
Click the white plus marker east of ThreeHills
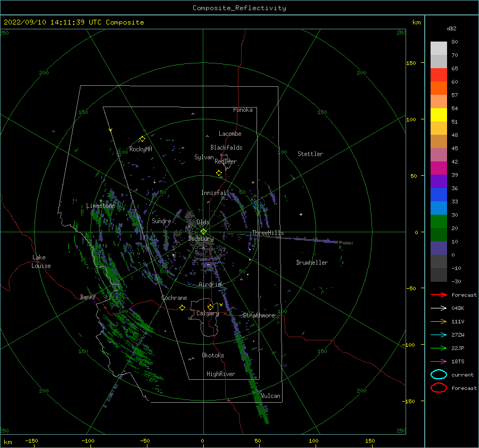tap(301, 214)
